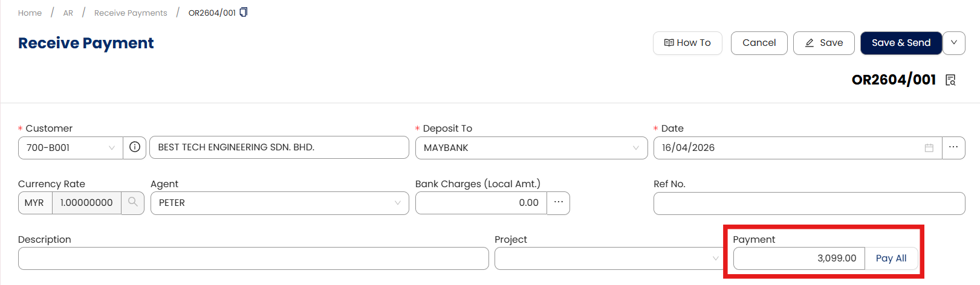Image resolution: width=980 pixels, height=285 pixels.
Task: Search currency rate with magnifier icon
Action: [133, 202]
